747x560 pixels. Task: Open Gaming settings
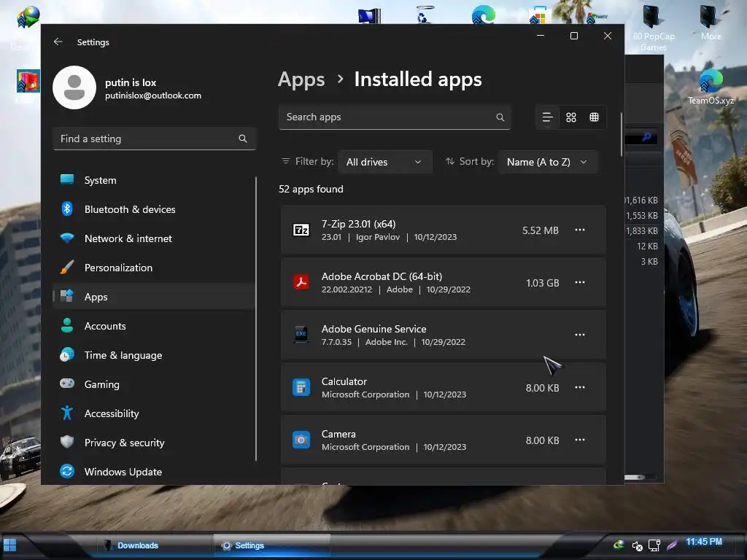155,384
